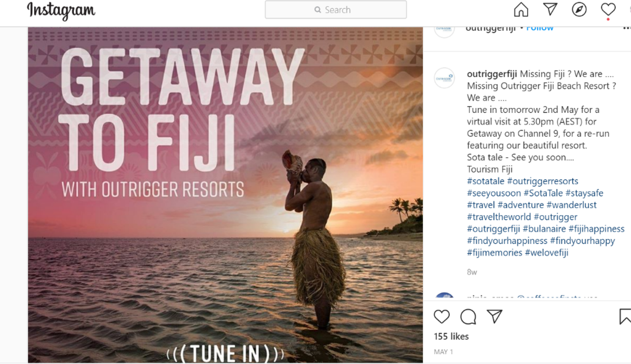Open activity heart icon in header
The image size is (631, 364).
pyautogui.click(x=608, y=10)
